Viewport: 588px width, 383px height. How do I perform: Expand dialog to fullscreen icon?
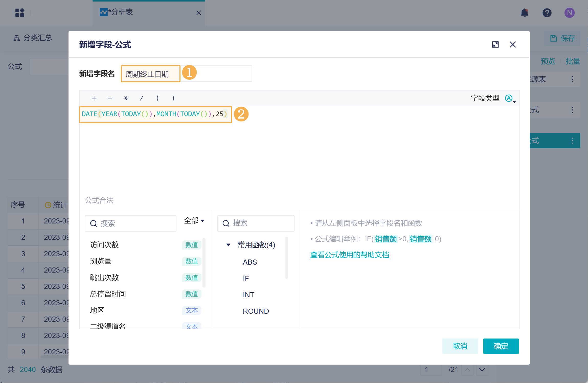495,44
